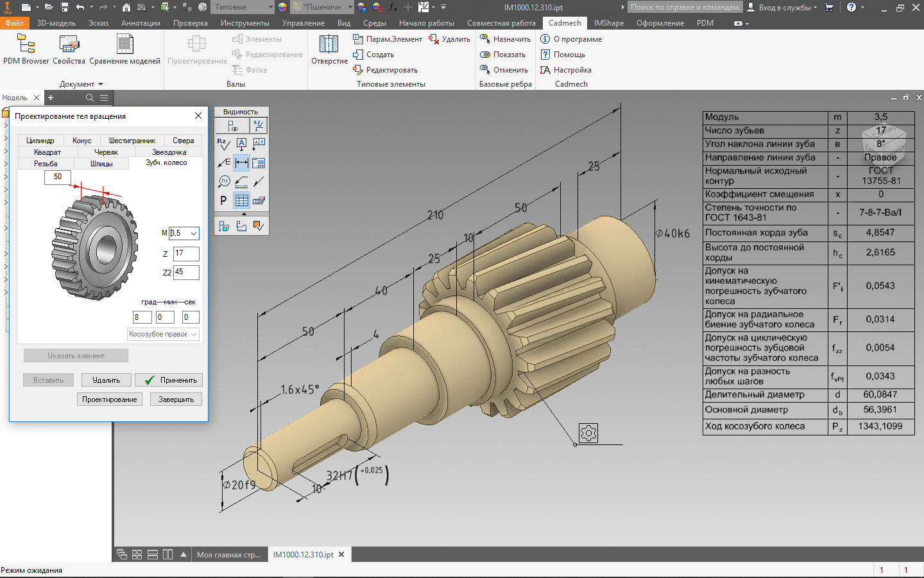924x578 pixels.
Task: Select the Rz surface roughness icon
Action: [x=223, y=144]
